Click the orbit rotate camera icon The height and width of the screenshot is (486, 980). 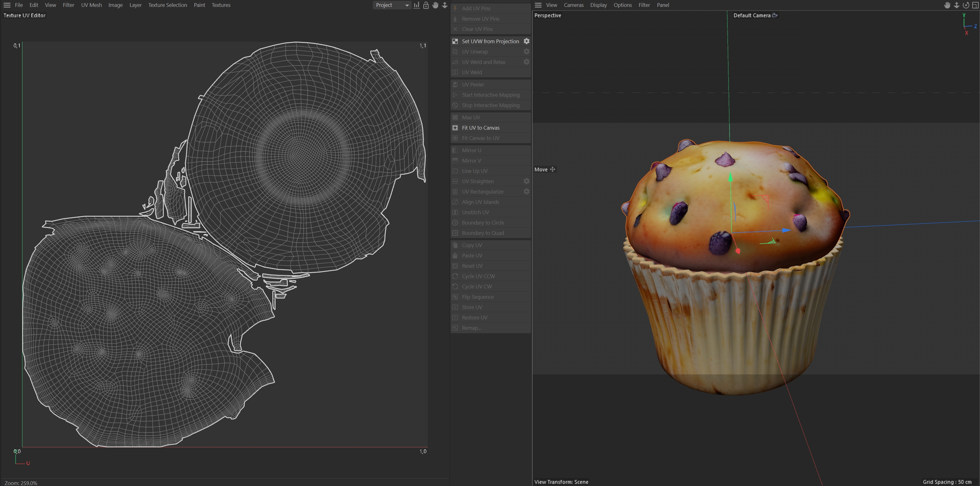pos(966,5)
